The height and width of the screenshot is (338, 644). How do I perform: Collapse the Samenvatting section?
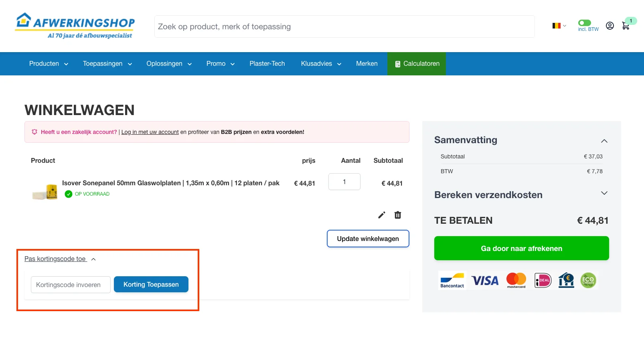[604, 141]
